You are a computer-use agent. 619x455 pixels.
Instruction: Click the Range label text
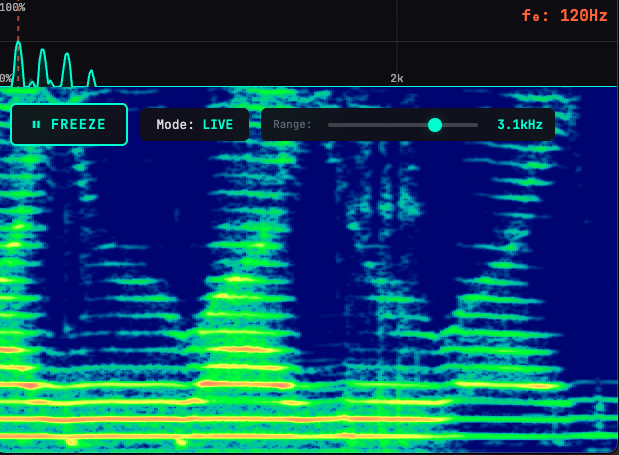coord(292,125)
